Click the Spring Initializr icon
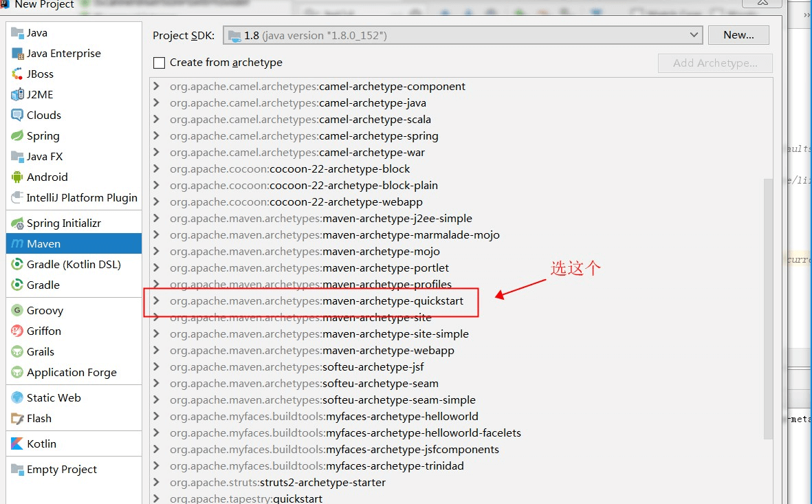This screenshot has width=812, height=504. click(x=17, y=223)
